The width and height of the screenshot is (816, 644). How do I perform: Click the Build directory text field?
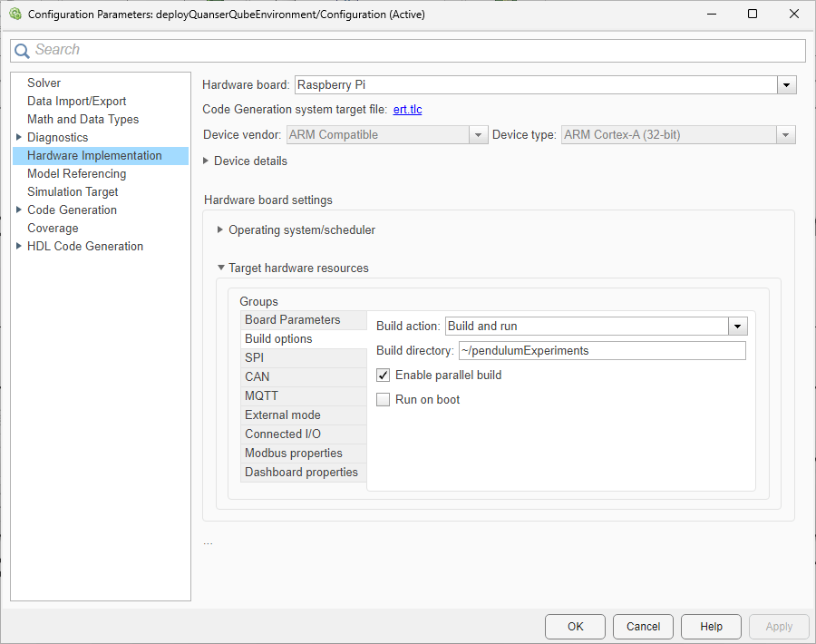tap(601, 351)
